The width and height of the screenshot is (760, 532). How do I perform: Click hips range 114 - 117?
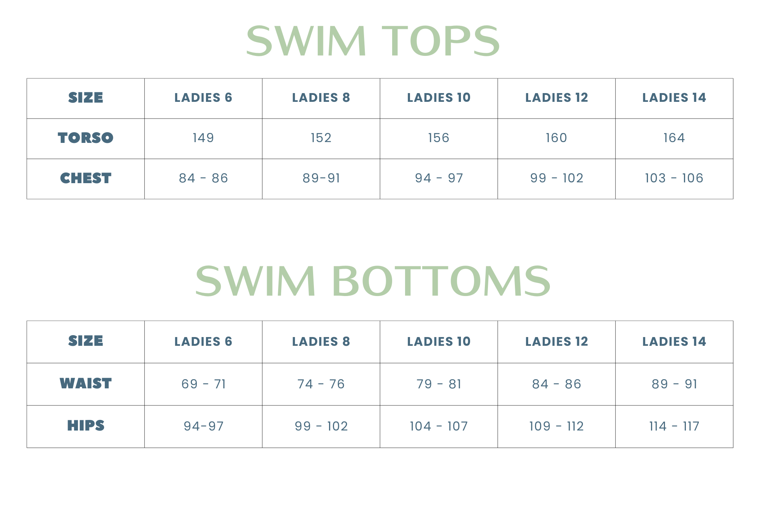pyautogui.click(x=674, y=426)
